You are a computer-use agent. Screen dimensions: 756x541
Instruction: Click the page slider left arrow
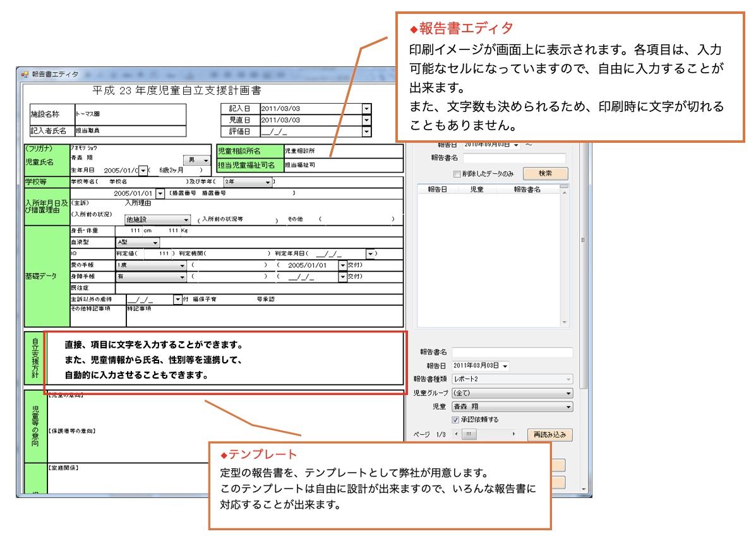click(x=457, y=434)
